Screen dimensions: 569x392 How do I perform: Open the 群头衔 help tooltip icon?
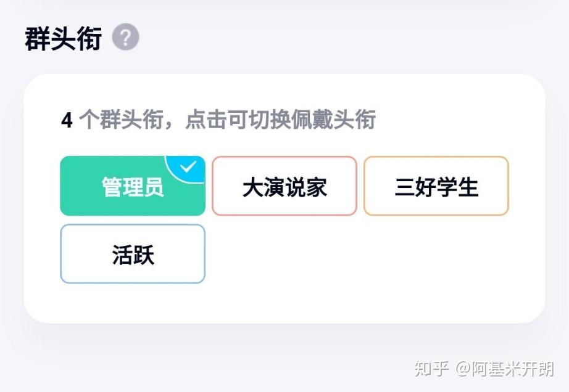(x=125, y=38)
